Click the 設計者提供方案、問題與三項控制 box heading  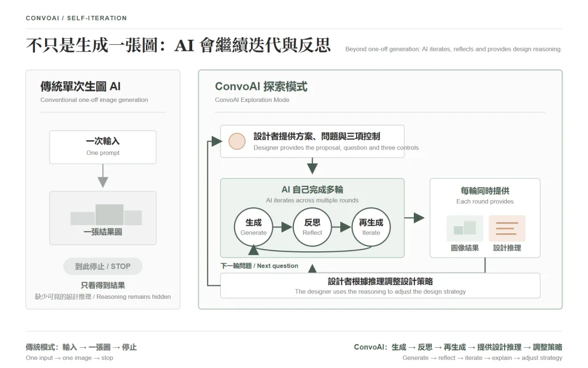tap(317, 136)
